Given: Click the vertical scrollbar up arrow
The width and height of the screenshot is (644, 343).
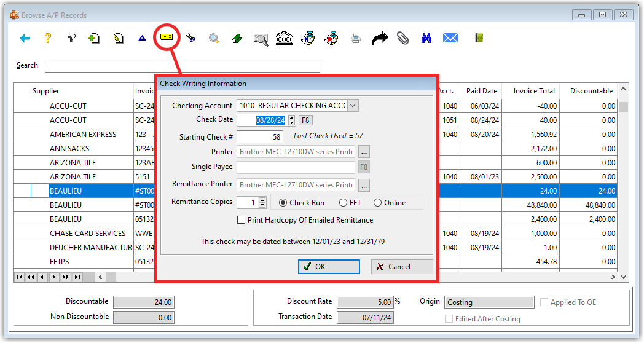Looking at the screenshot, I should 624,89.
